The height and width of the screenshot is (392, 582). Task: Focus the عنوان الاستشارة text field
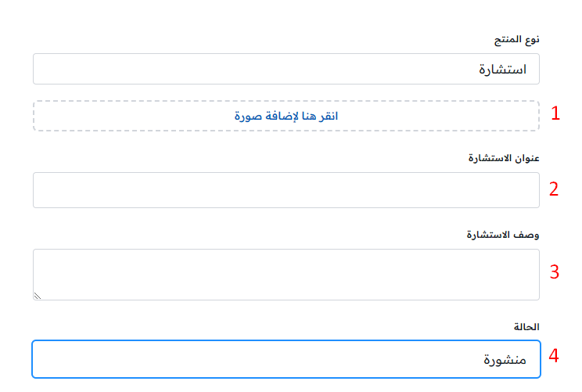286,190
